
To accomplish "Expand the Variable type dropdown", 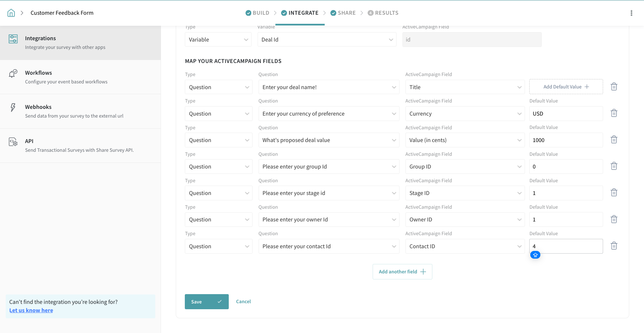I will [218, 40].
